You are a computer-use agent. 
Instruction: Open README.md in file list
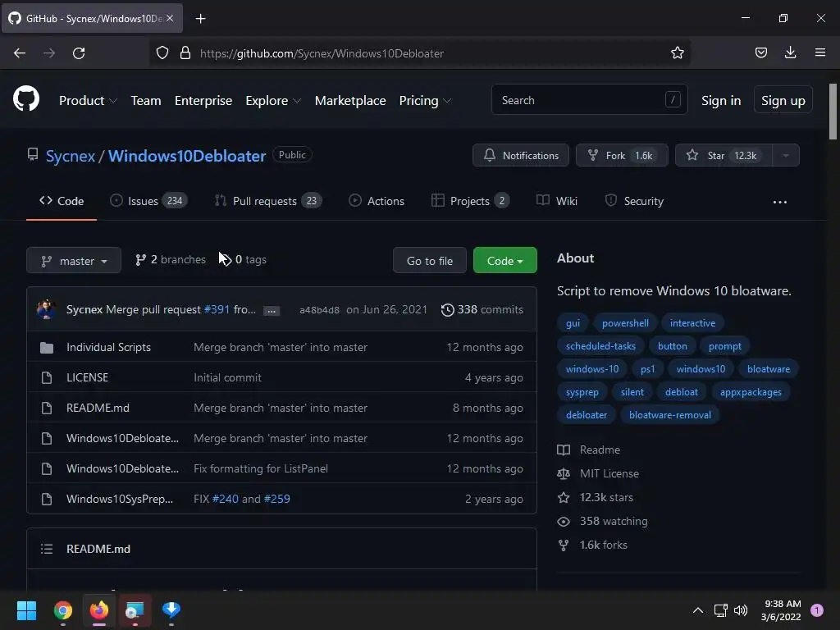(98, 409)
